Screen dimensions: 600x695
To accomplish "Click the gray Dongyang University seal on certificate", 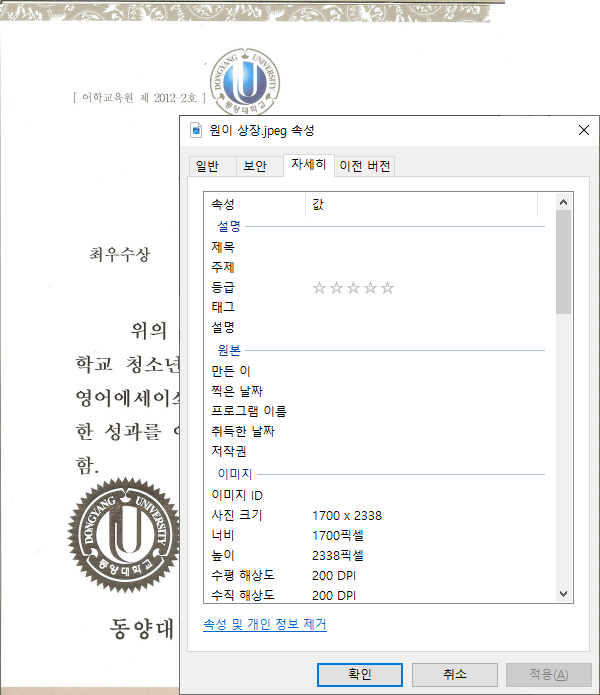I will click(x=124, y=535).
